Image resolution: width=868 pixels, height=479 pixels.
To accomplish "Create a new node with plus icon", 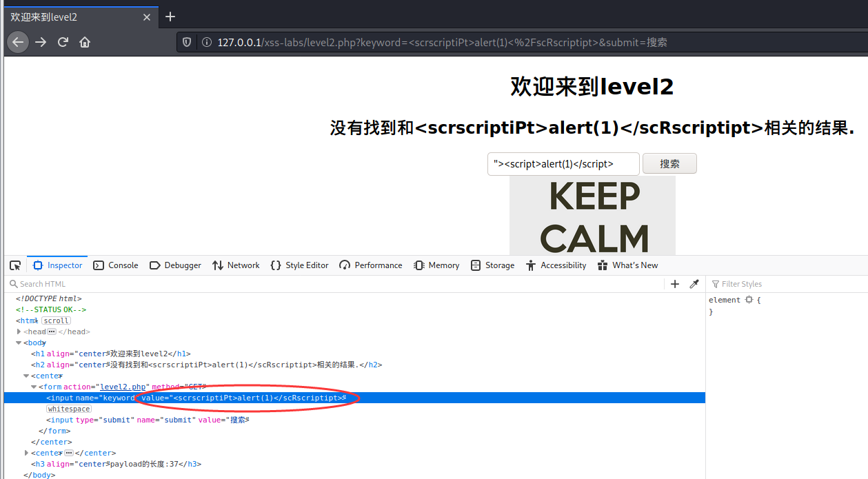I will [x=675, y=284].
